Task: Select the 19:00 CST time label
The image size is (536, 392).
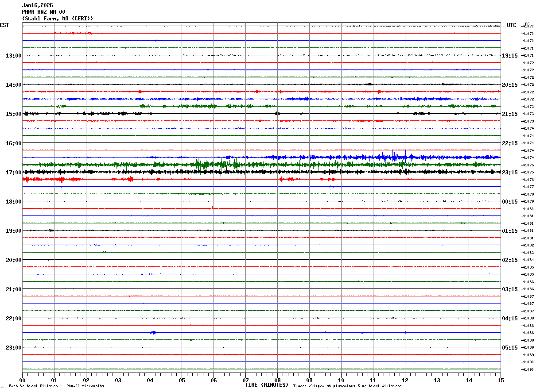Action: click(13, 231)
